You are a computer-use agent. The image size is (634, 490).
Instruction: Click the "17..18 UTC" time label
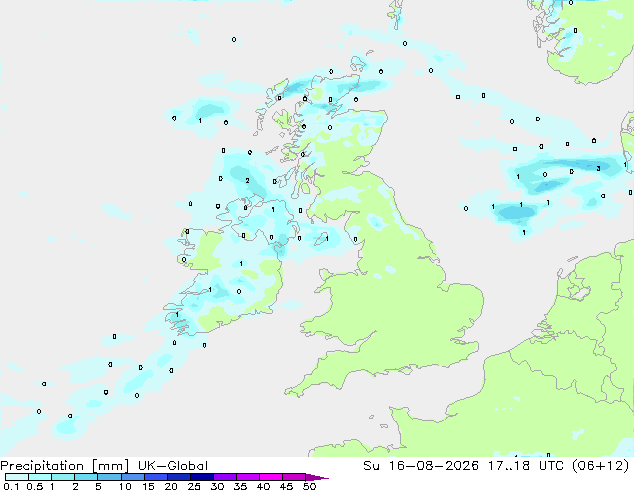tap(527, 466)
